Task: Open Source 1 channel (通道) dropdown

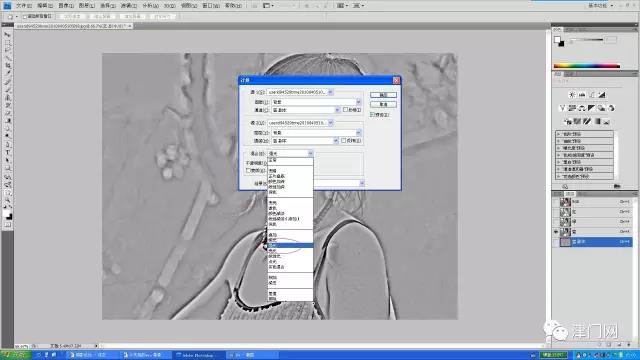Action: 337,110
